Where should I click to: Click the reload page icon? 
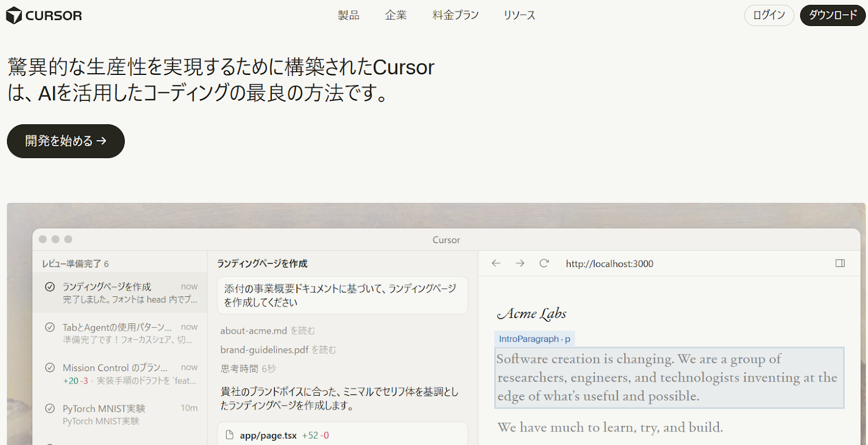pos(544,263)
